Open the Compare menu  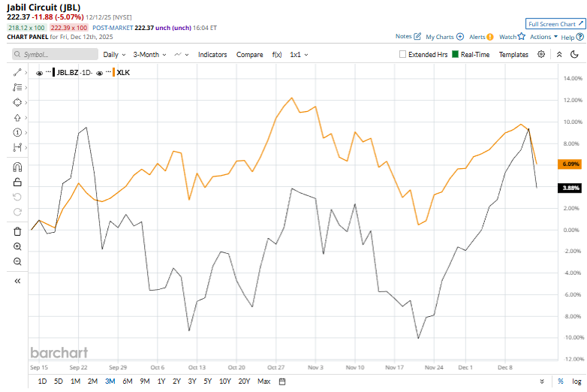point(250,55)
